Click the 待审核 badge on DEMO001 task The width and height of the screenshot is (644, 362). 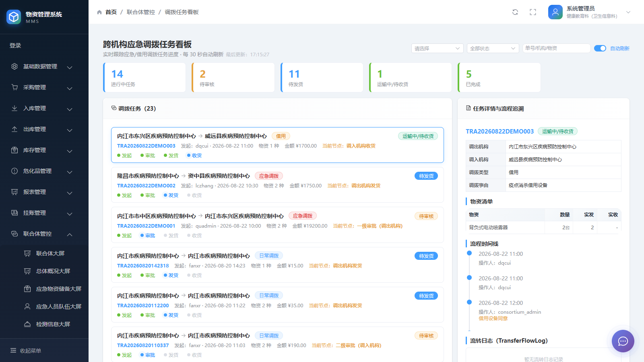426,216
